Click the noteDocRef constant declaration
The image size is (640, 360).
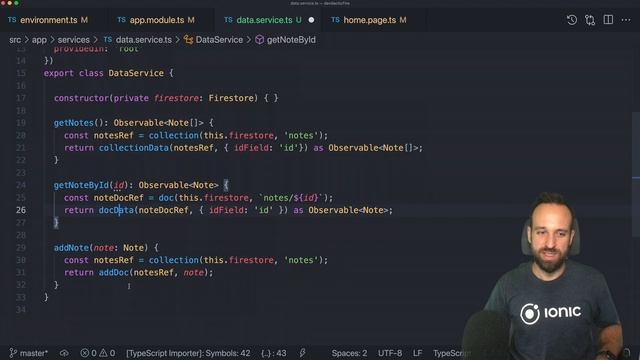tap(118, 198)
